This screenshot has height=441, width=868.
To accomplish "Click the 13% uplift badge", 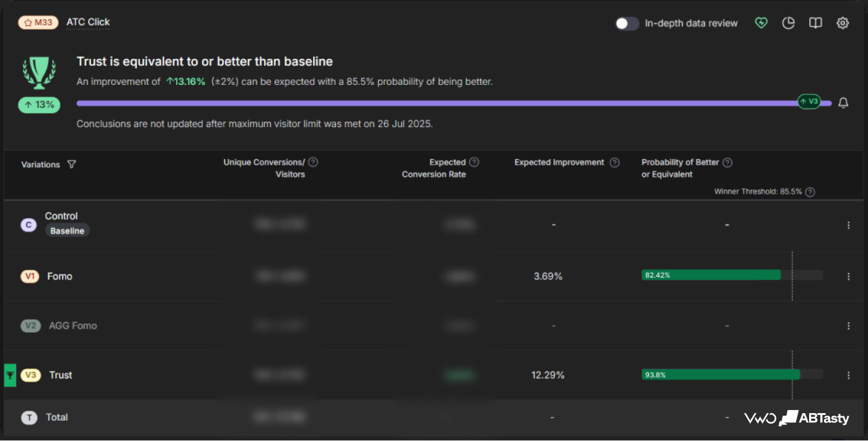I will point(39,105).
